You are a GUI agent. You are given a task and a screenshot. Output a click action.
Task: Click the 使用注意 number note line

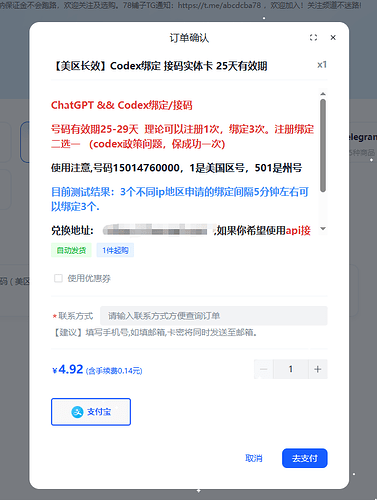pos(176,168)
